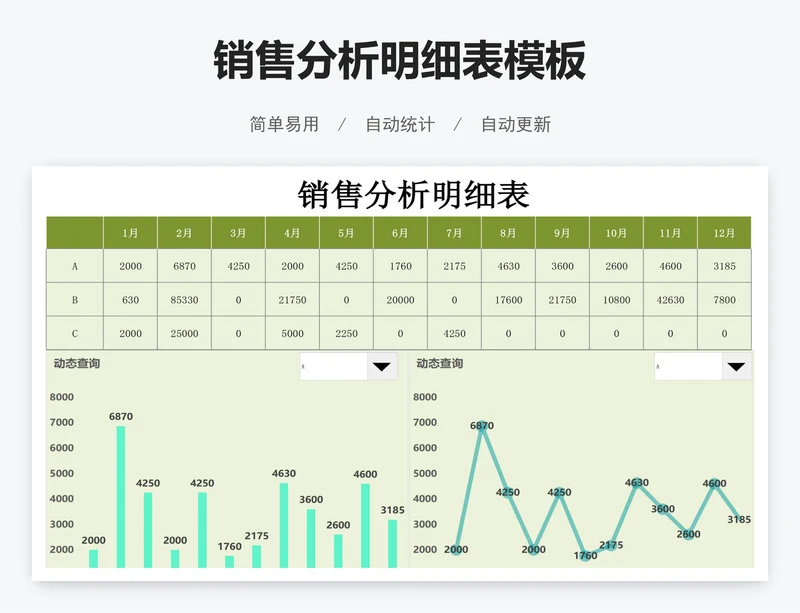Select table cell 3600 in row A
800x613 pixels.
(x=562, y=266)
